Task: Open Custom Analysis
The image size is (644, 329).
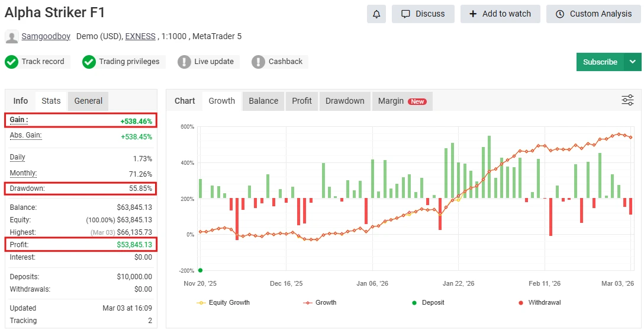Action: [x=593, y=14]
